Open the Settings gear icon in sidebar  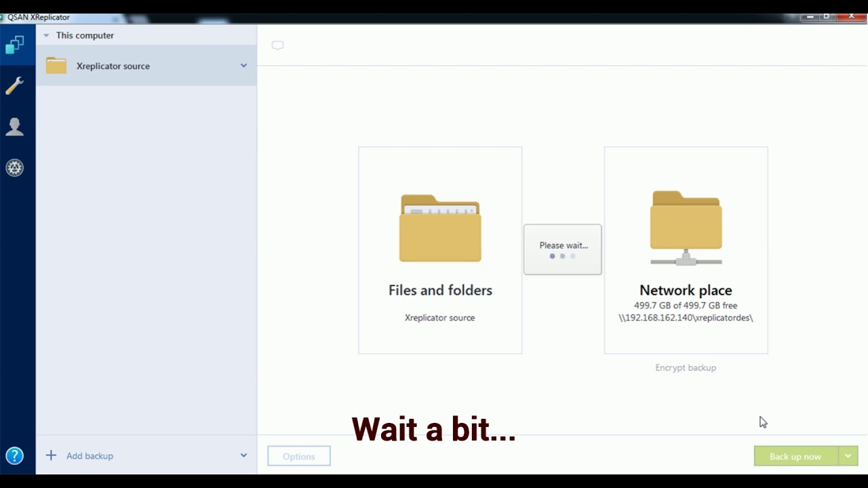coord(14,167)
